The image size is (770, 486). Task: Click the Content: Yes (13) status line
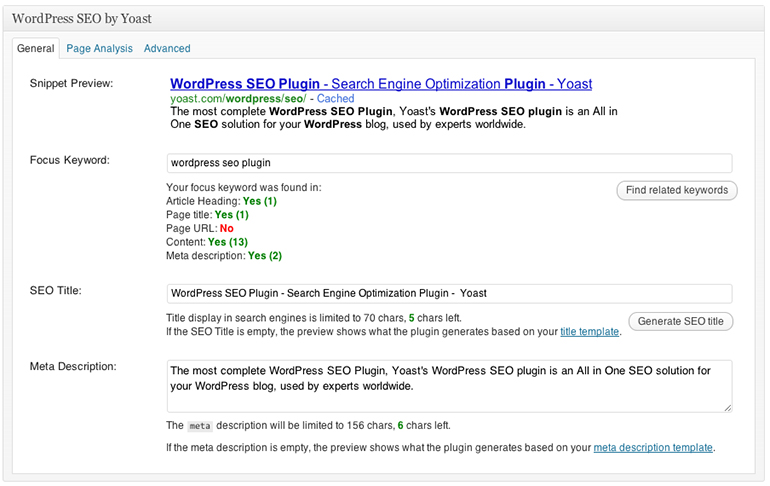(206, 242)
